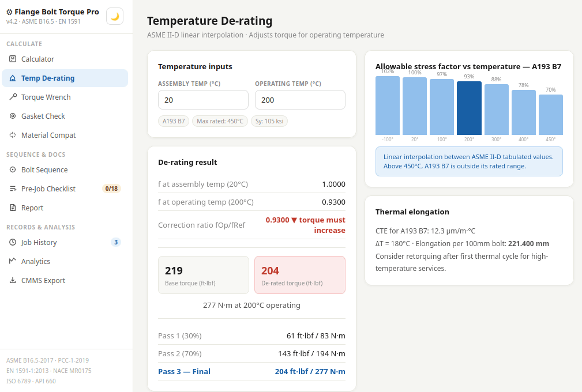This screenshot has width=582, height=392.
Task: Select the highlighted 200° chart bar
Action: pyautogui.click(x=469, y=108)
